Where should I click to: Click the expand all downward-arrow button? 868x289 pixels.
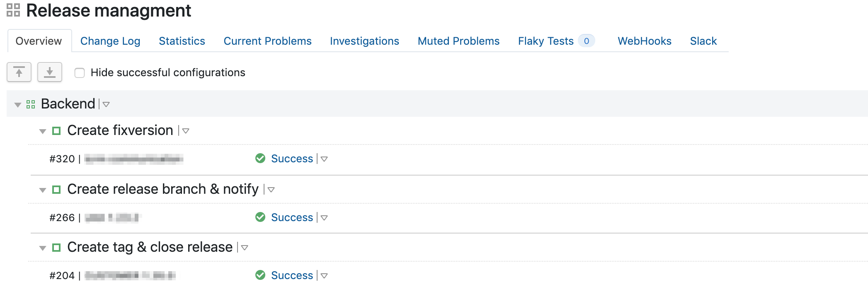pyautogui.click(x=50, y=72)
